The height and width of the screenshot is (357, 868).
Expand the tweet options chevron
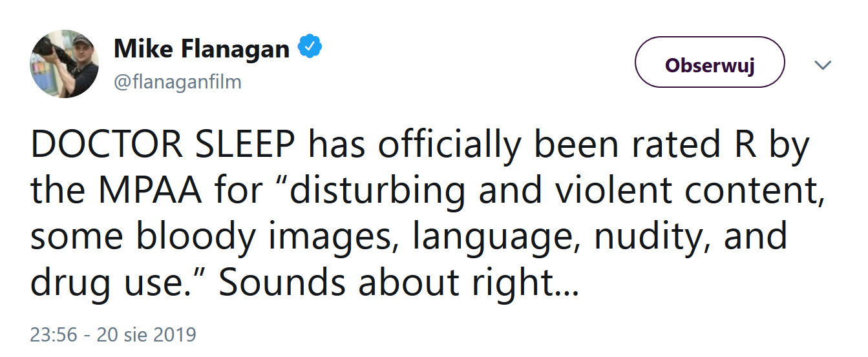click(x=822, y=65)
